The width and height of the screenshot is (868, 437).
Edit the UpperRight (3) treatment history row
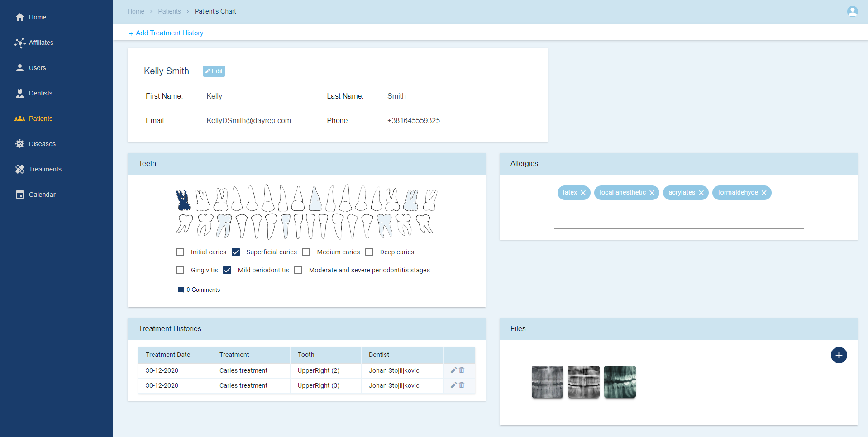pyautogui.click(x=453, y=385)
